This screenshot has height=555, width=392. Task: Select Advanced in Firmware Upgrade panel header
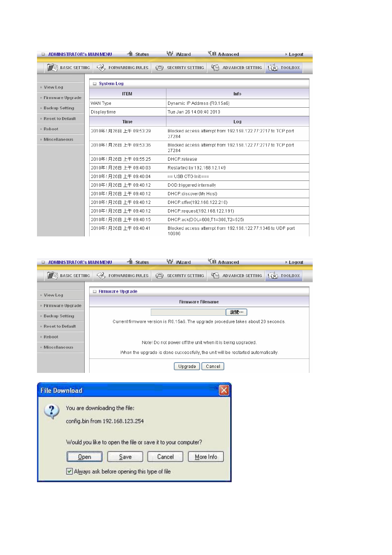[224, 262]
